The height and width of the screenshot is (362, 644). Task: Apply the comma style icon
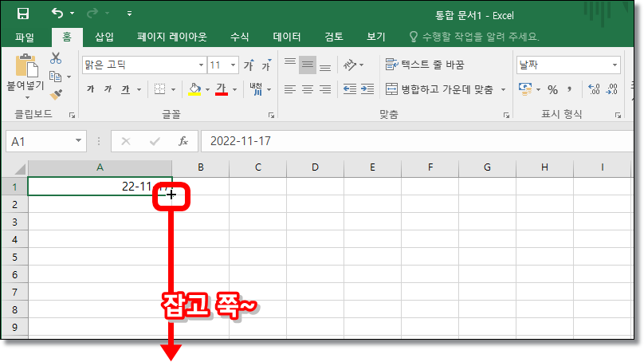570,89
